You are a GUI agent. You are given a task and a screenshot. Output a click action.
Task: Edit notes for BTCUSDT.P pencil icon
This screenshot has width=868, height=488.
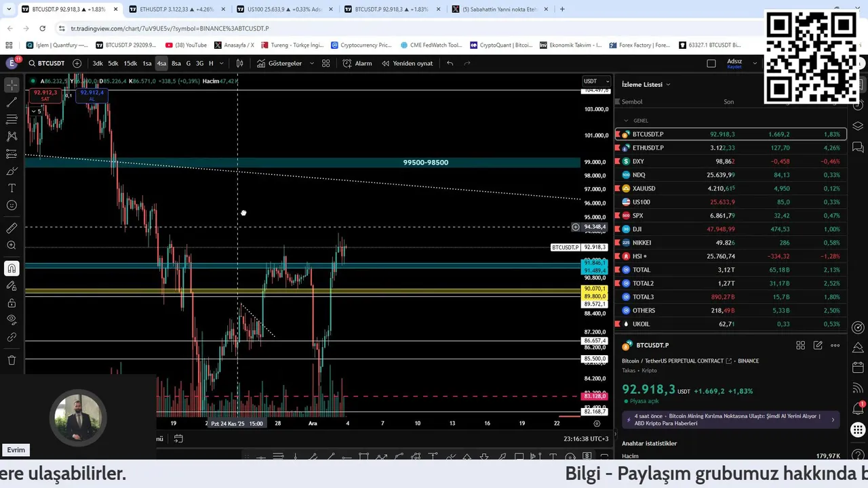[818, 345]
